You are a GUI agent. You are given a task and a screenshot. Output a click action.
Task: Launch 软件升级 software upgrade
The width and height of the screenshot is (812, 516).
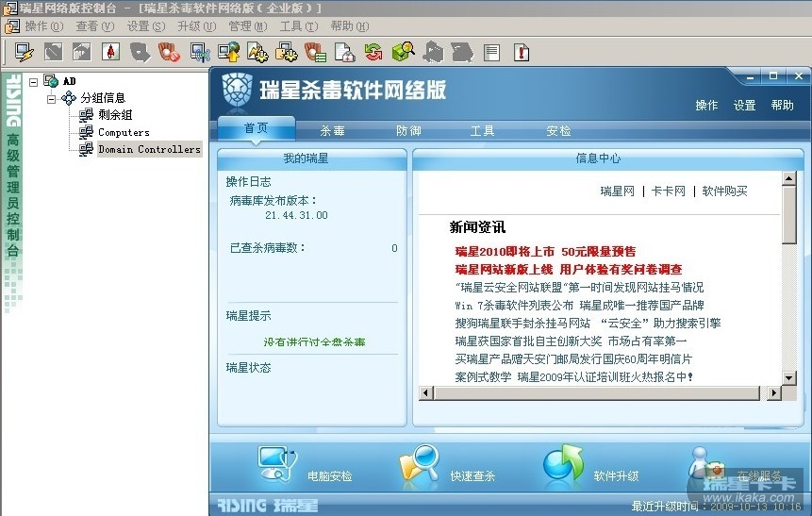[591, 464]
